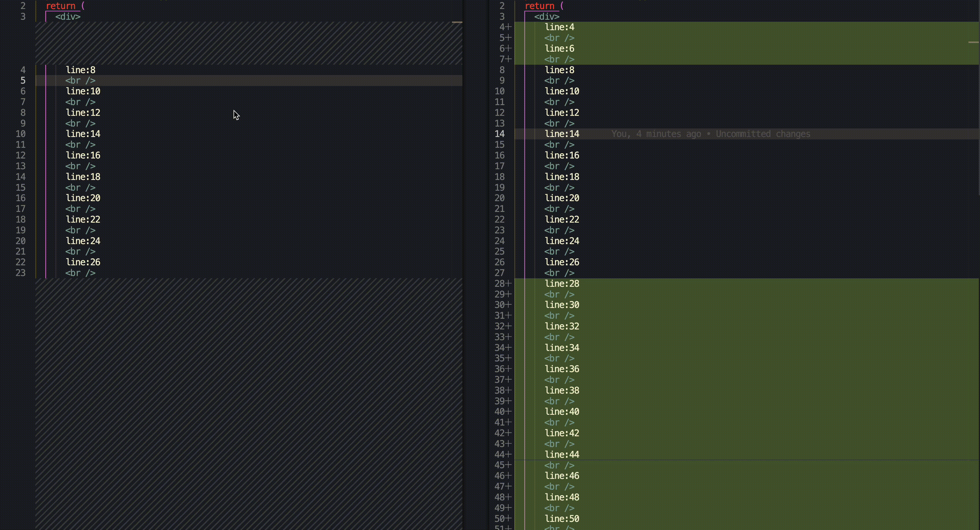Click 'line:26' in the right diff pane
This screenshot has width=980, height=530.
click(562, 262)
